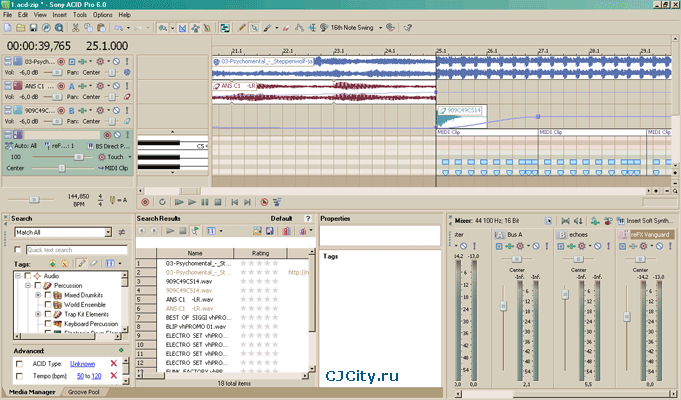Check the Quick text search checkbox
Screen dimensions: 681x400
[x=18, y=250]
